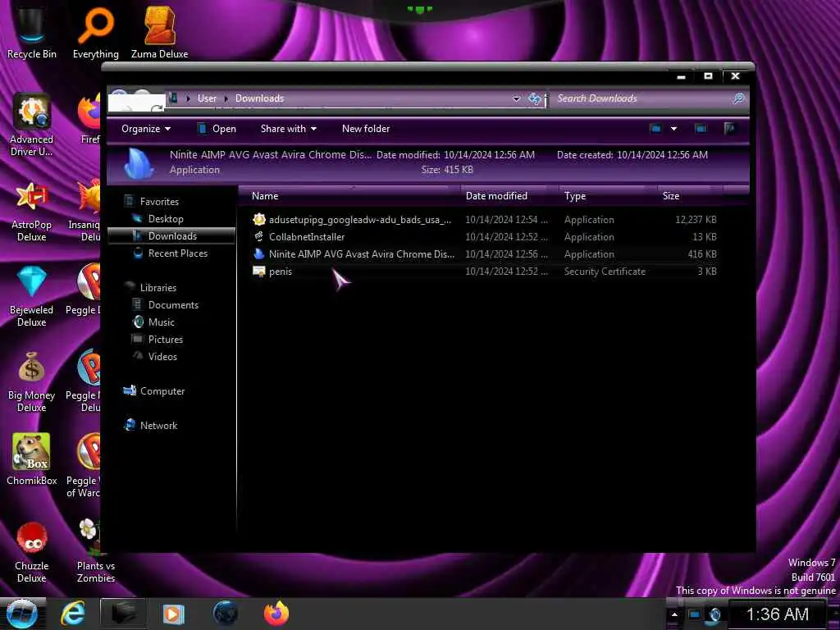
Task: Open the Share with menu
Action: pyautogui.click(x=288, y=129)
